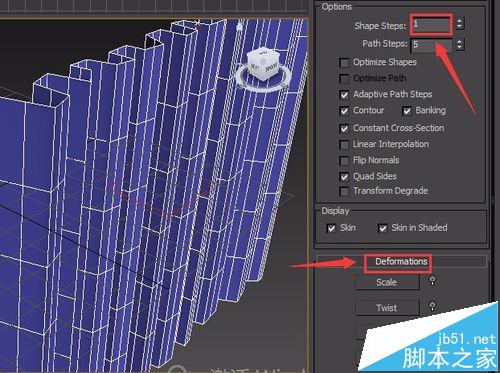This screenshot has height=373, width=500.
Task: Click the ViewCube home icon
Action: pyautogui.click(x=239, y=27)
